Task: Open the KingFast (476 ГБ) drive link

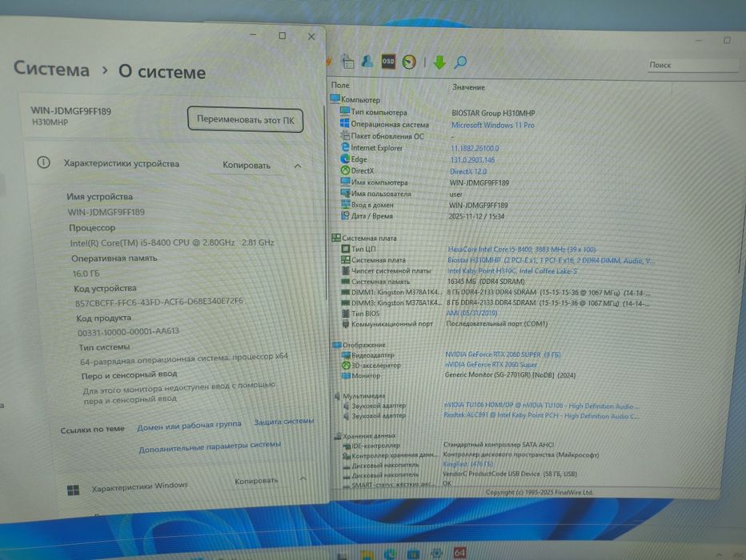Action: tap(467, 464)
